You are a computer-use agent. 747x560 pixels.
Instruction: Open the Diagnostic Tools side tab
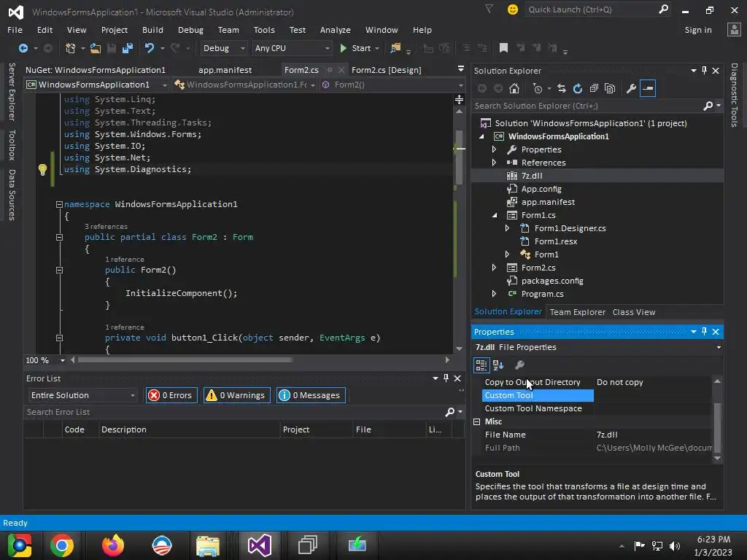tap(734, 95)
